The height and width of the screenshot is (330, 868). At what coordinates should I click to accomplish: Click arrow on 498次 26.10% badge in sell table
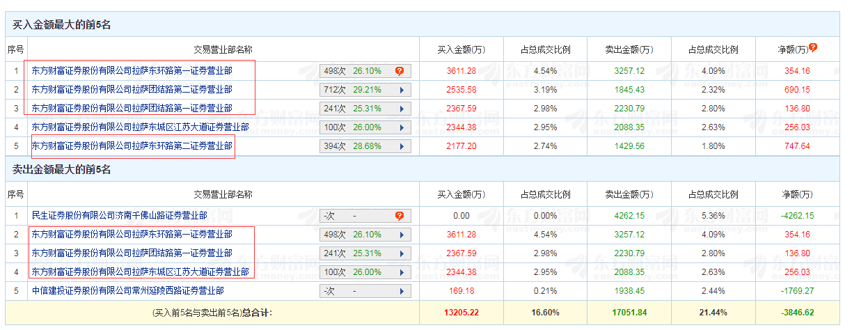[402, 235]
